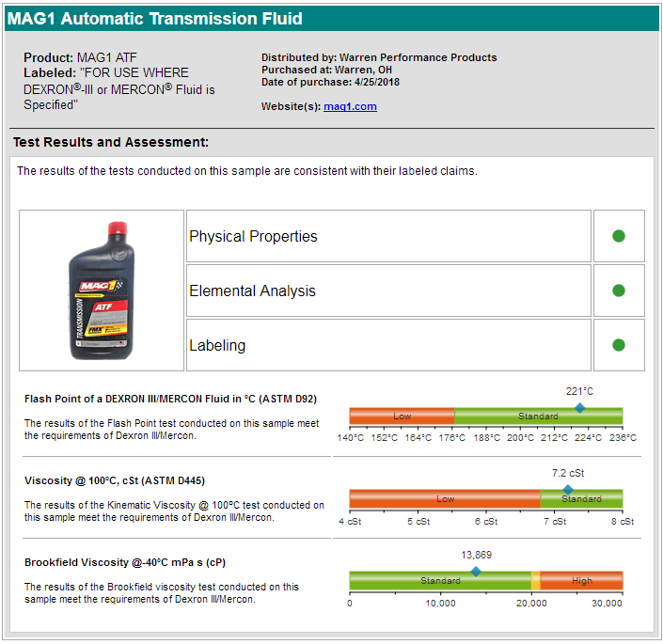Screen dimensions: 663x644
Task: Select the Elemental Analysis row
Action: [388, 291]
